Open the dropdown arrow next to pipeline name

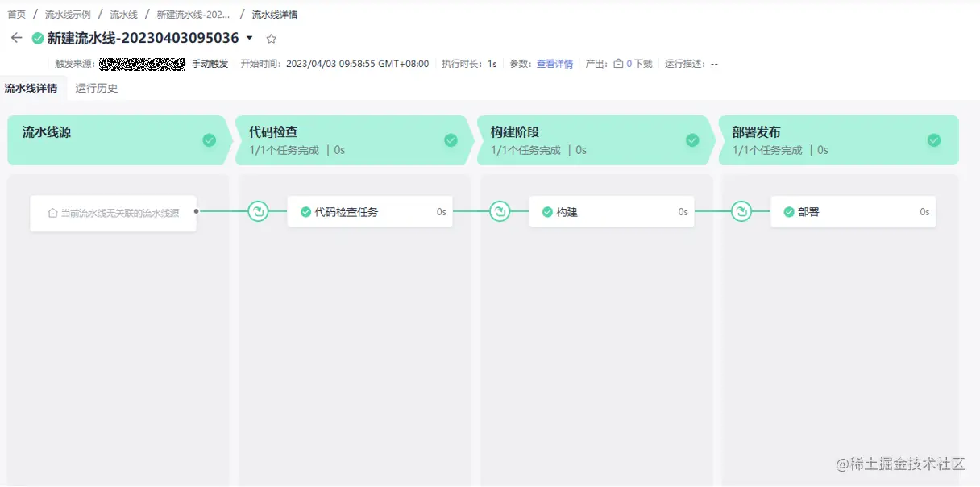pyautogui.click(x=249, y=38)
